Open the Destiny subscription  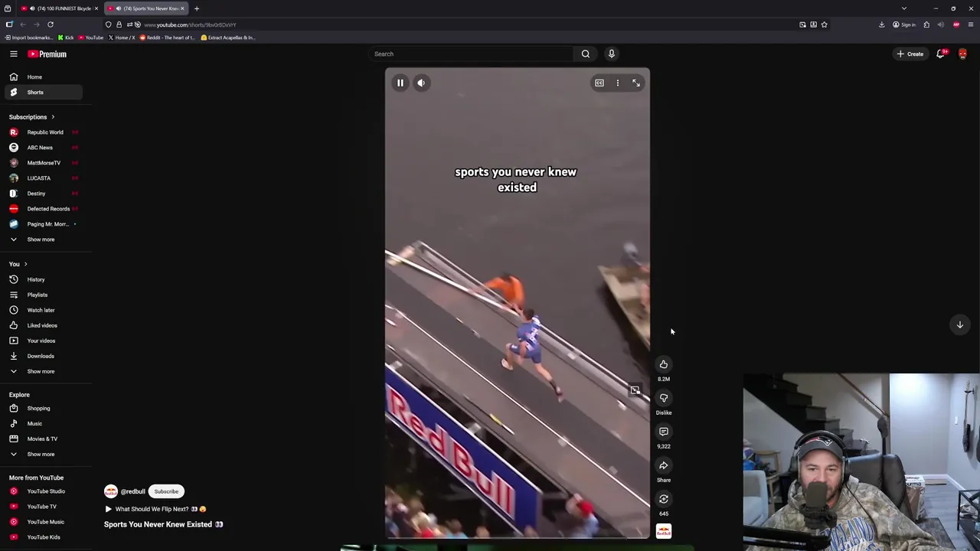point(42,194)
